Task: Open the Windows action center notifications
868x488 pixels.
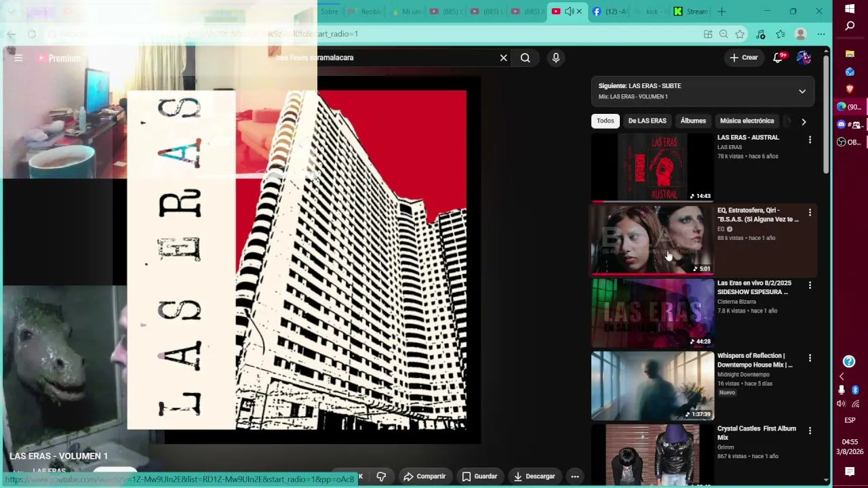Action: [850, 471]
